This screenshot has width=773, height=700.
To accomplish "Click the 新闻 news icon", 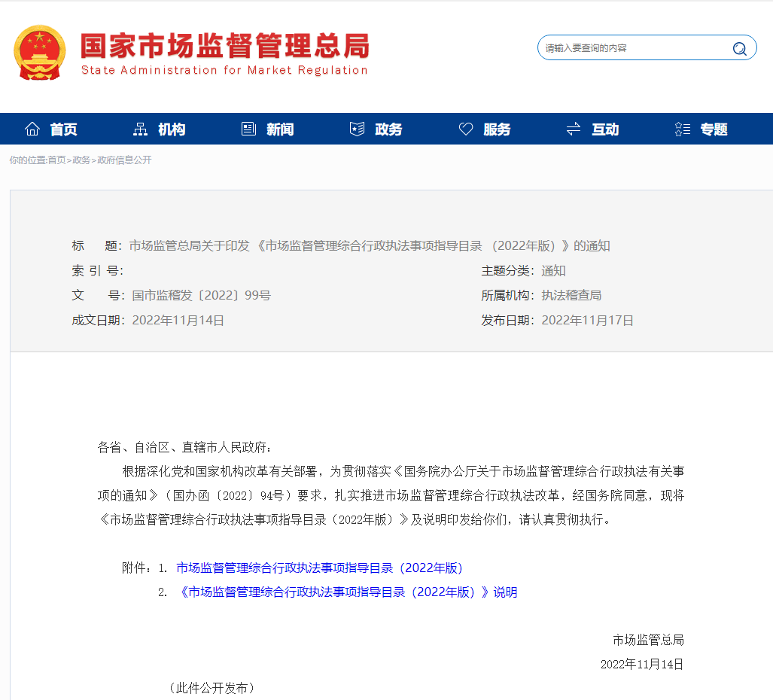I will [248, 128].
